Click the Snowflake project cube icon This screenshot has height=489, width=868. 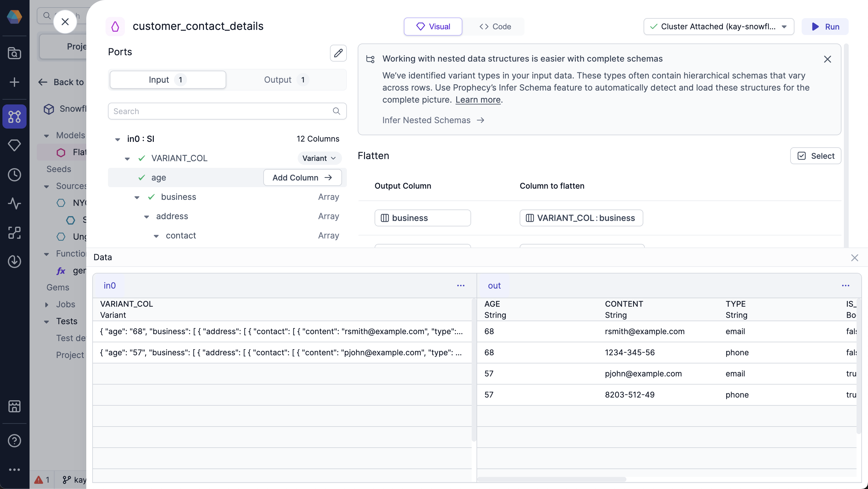click(x=49, y=109)
